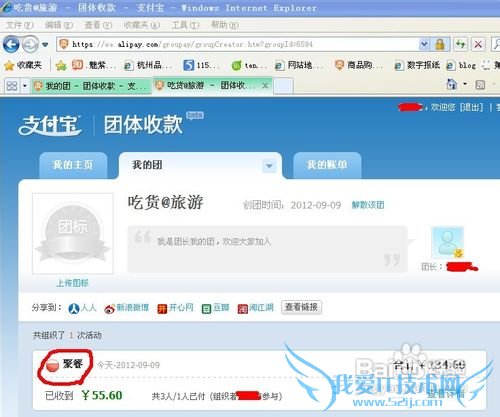The image size is (500, 417).
Task: Click the 查看链接 button
Action: [x=301, y=307]
